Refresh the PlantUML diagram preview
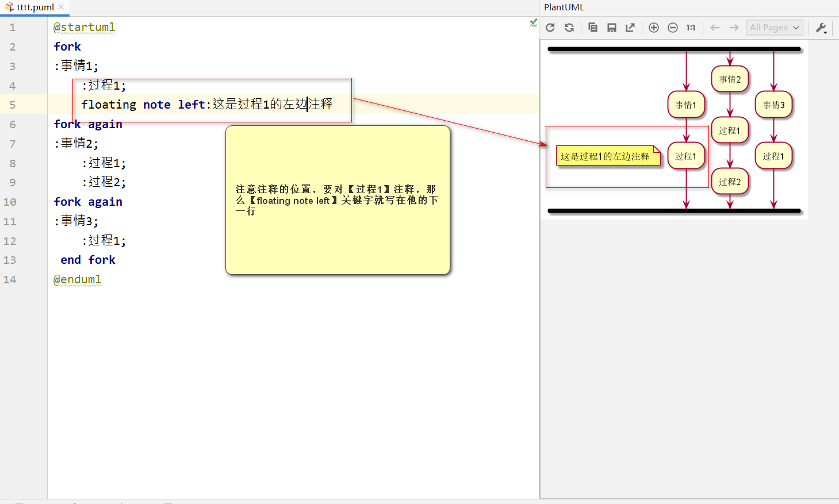The width and height of the screenshot is (839, 504). 550,27
